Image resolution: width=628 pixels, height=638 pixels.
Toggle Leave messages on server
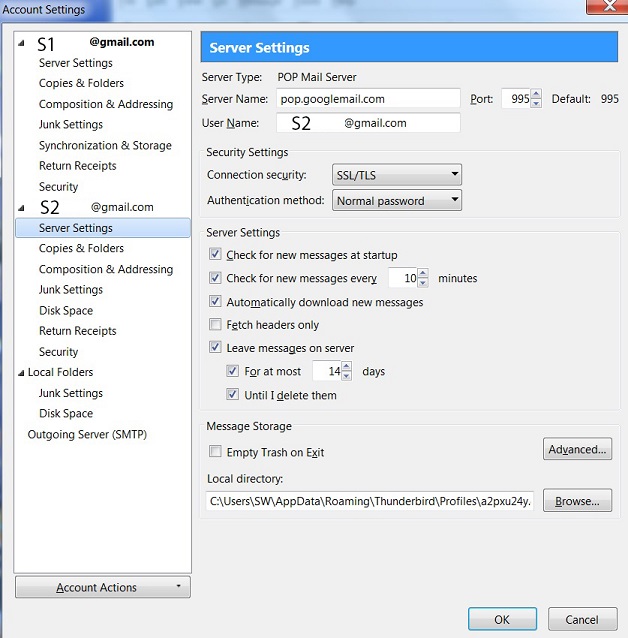point(215,347)
